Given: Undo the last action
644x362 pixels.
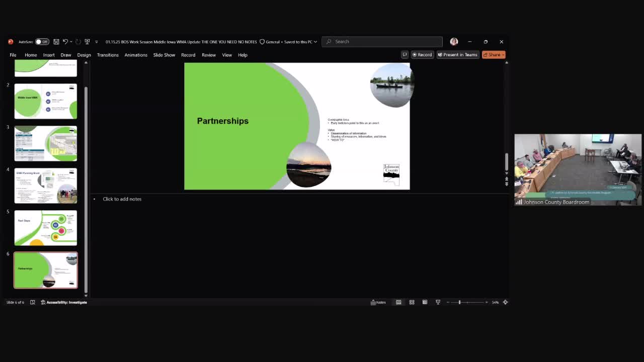Looking at the screenshot, I should pyautogui.click(x=65, y=42).
